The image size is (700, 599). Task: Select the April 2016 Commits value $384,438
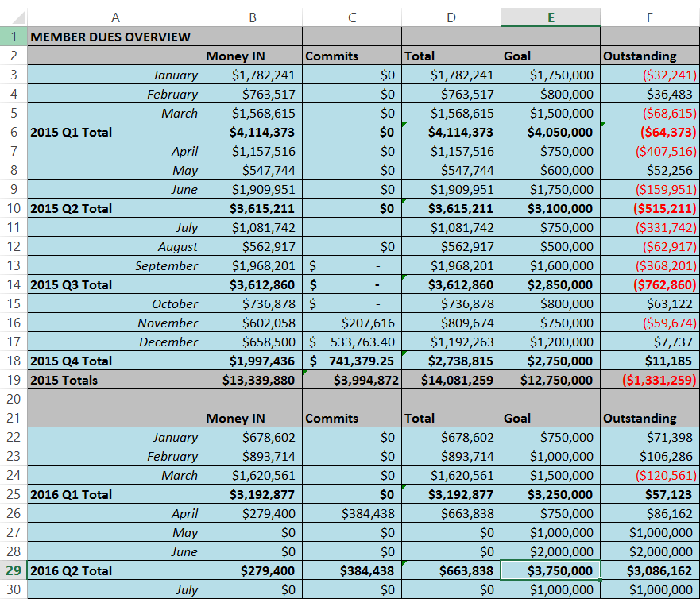coord(352,513)
